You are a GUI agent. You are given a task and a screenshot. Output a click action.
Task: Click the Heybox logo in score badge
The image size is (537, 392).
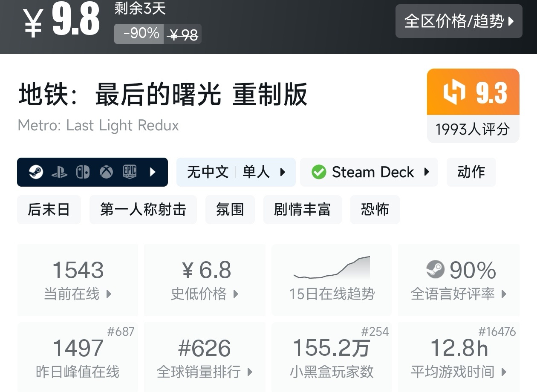(454, 92)
